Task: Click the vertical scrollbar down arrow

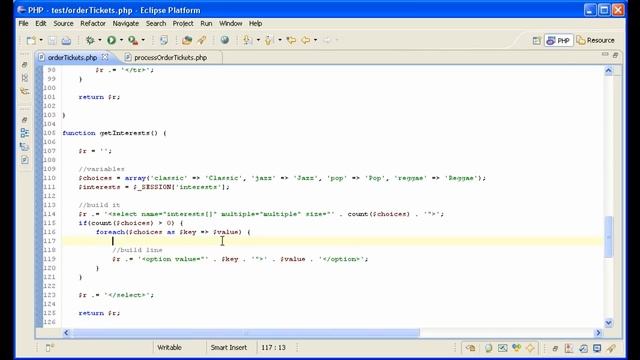Action: 608,322
